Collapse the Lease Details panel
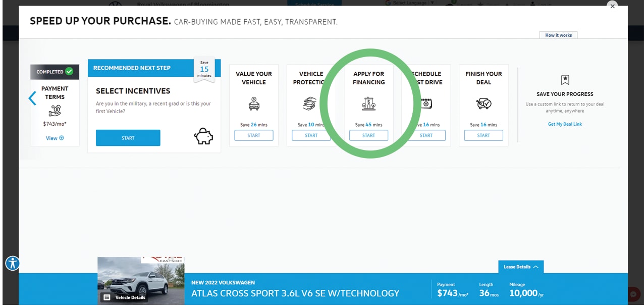Screen dimensions: 644x306 click(521, 267)
